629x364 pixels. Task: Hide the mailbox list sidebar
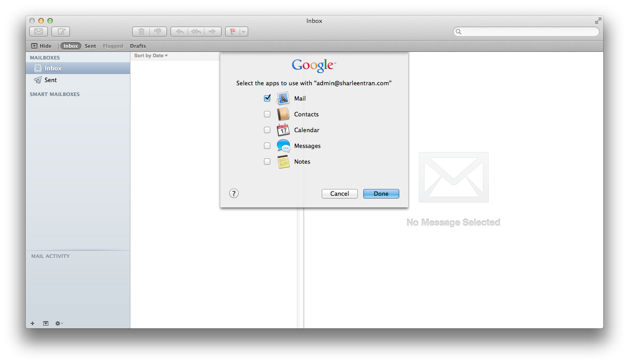click(41, 46)
